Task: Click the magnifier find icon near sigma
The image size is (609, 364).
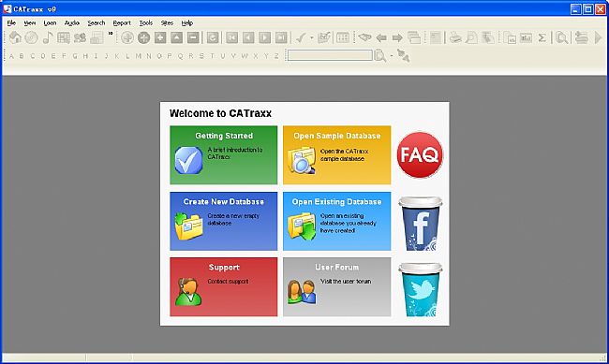Action: pyautogui.click(x=561, y=37)
